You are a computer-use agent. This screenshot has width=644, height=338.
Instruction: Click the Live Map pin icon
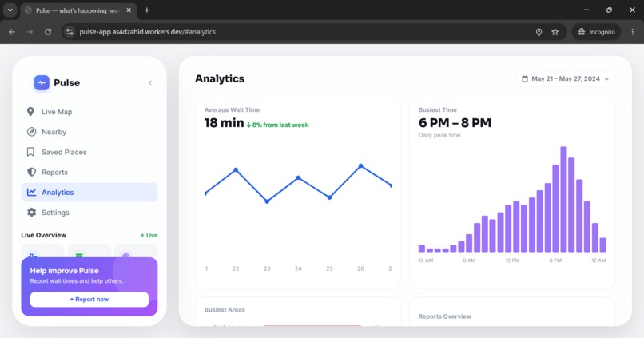tap(31, 112)
